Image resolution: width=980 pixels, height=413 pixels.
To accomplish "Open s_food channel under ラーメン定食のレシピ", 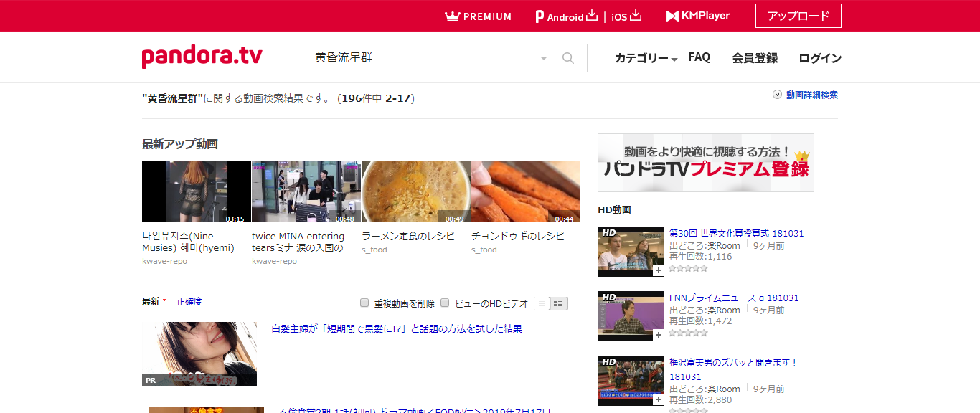I will tap(374, 250).
